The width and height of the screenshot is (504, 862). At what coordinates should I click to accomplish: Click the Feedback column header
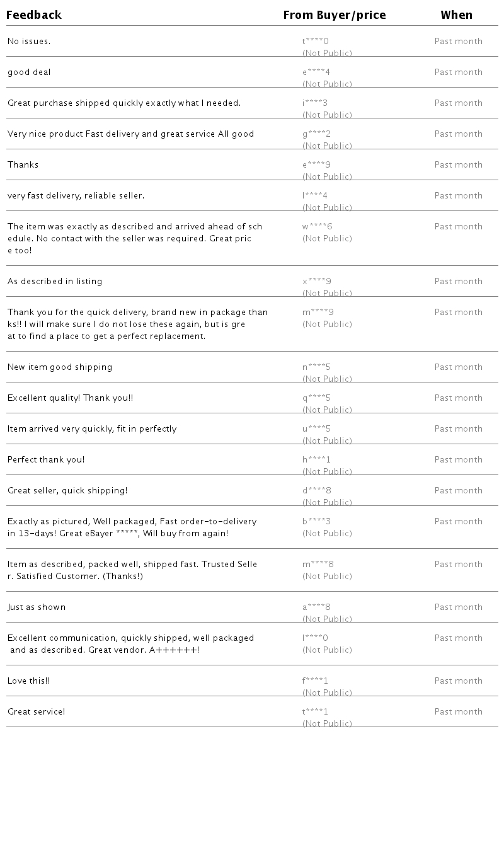(34, 15)
